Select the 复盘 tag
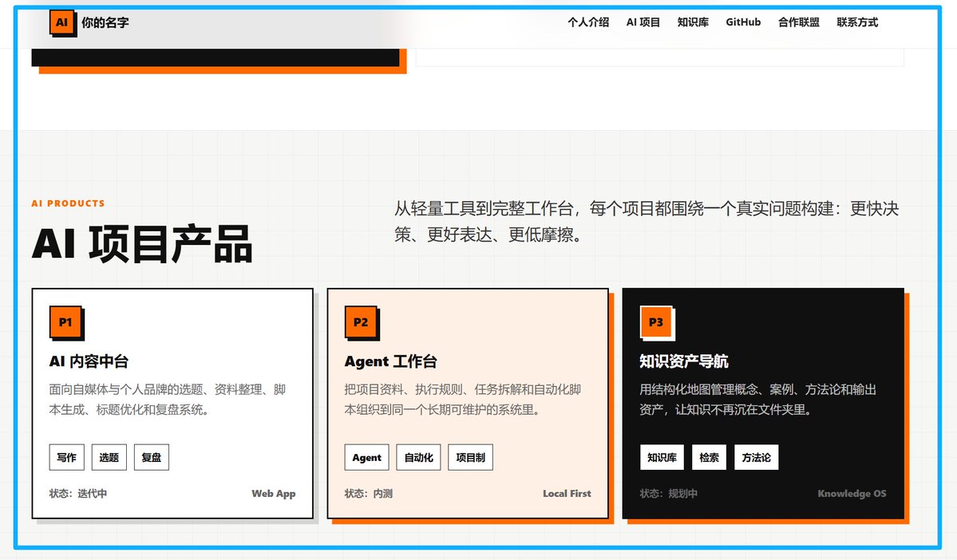The height and width of the screenshot is (560, 957). point(152,458)
